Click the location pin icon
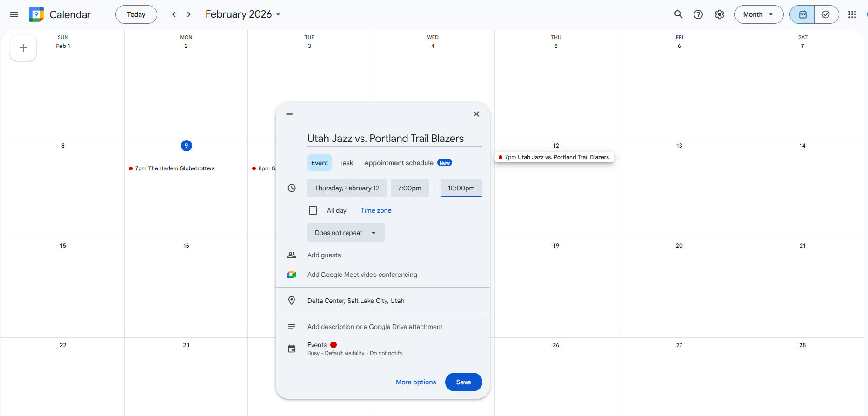The height and width of the screenshot is (416, 868). point(292,301)
